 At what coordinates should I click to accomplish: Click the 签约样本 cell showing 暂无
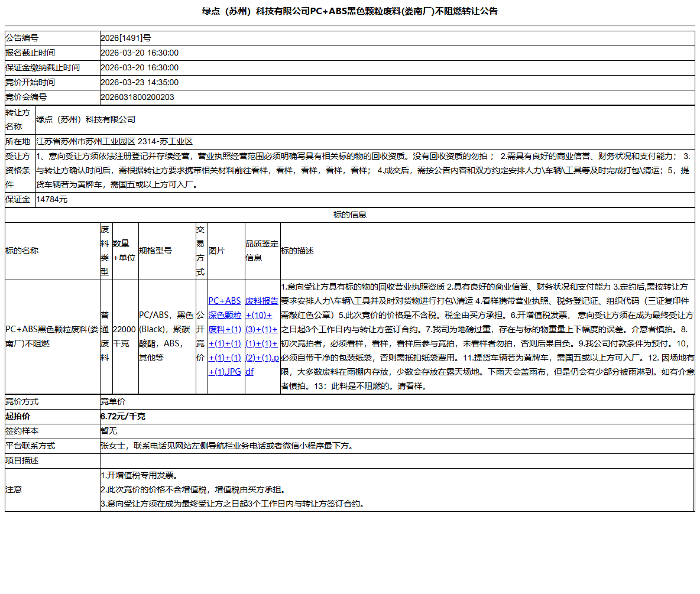[108, 431]
